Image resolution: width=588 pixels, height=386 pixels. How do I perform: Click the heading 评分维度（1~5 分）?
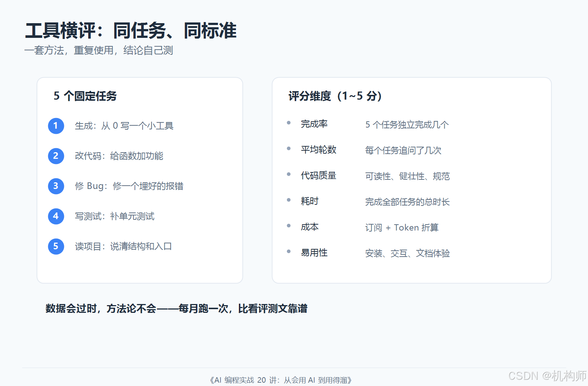[335, 96]
